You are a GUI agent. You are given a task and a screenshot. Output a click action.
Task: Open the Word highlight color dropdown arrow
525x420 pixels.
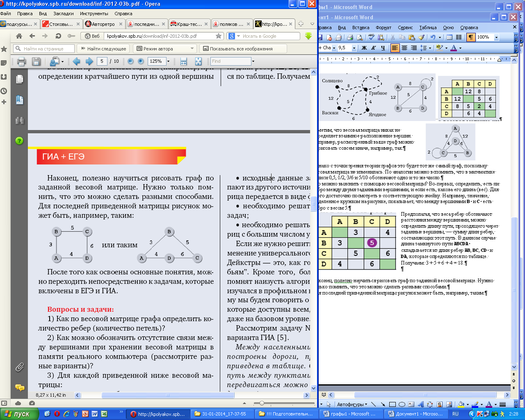(446, 48)
